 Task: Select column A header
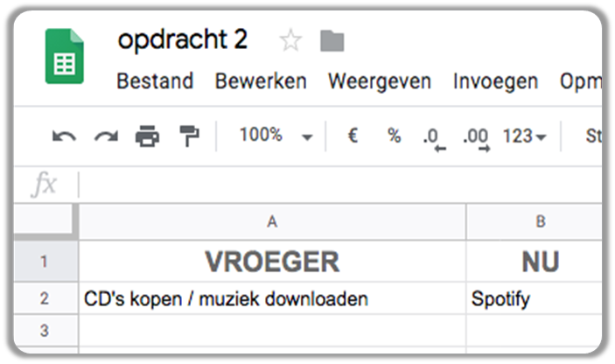[272, 222]
